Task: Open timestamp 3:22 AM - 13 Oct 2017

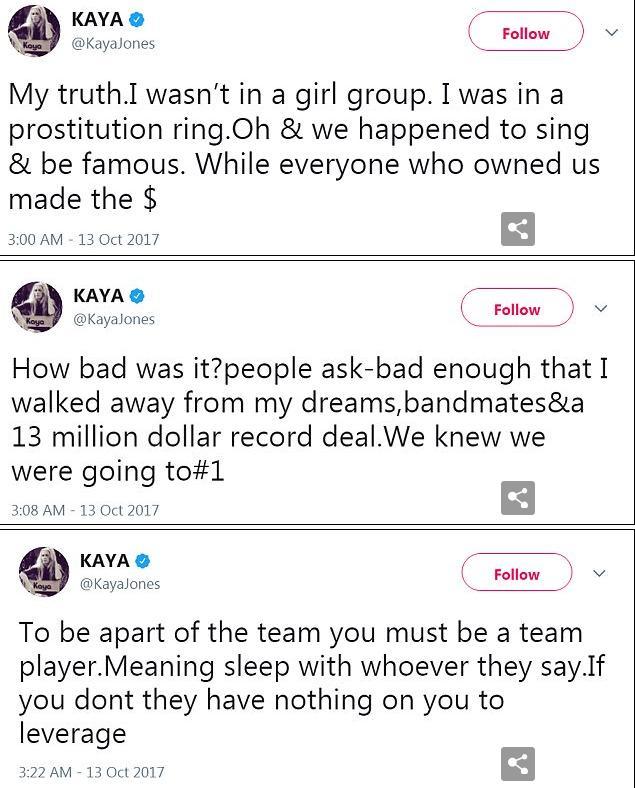Action: [x=91, y=772]
